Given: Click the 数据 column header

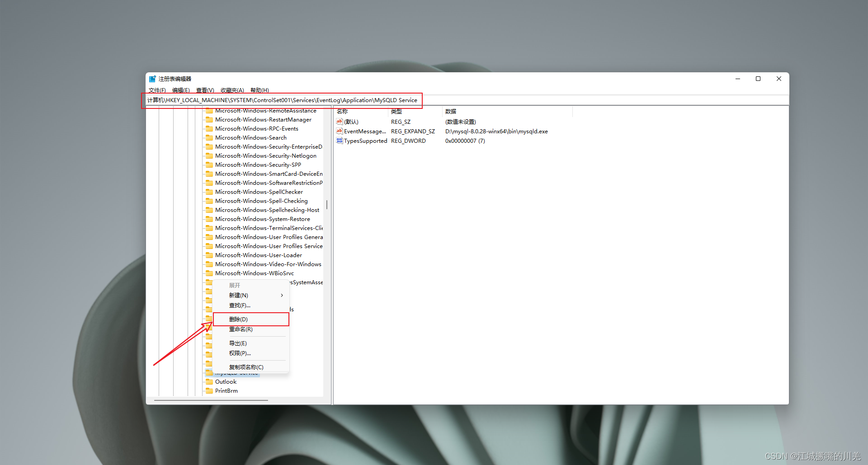Looking at the screenshot, I should [507, 111].
